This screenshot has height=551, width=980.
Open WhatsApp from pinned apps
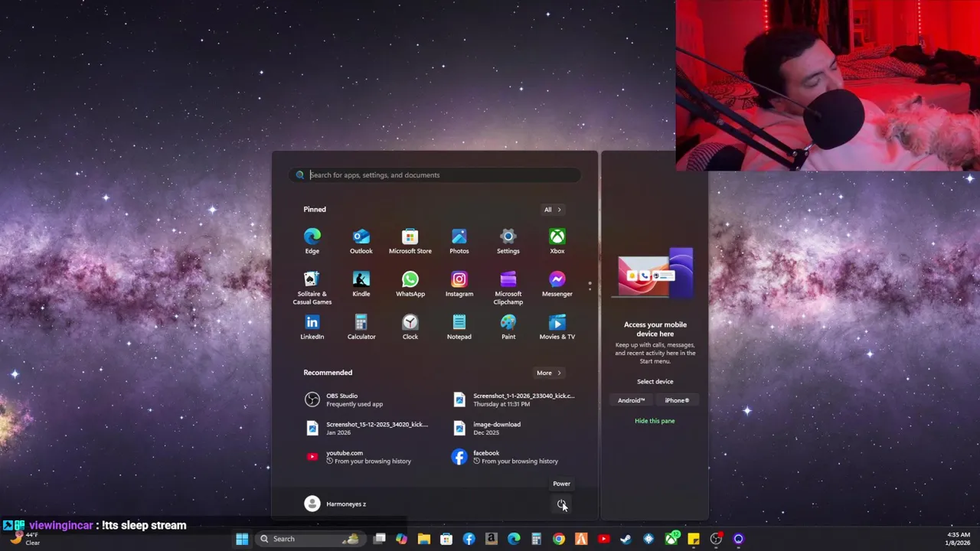pyautogui.click(x=410, y=284)
